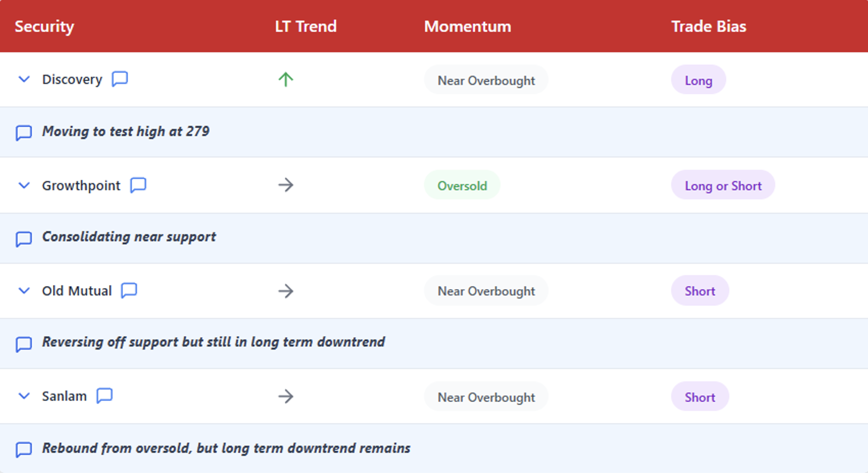Click Sanlam's sideways trend arrow
The width and height of the screenshot is (868, 473).
(286, 396)
